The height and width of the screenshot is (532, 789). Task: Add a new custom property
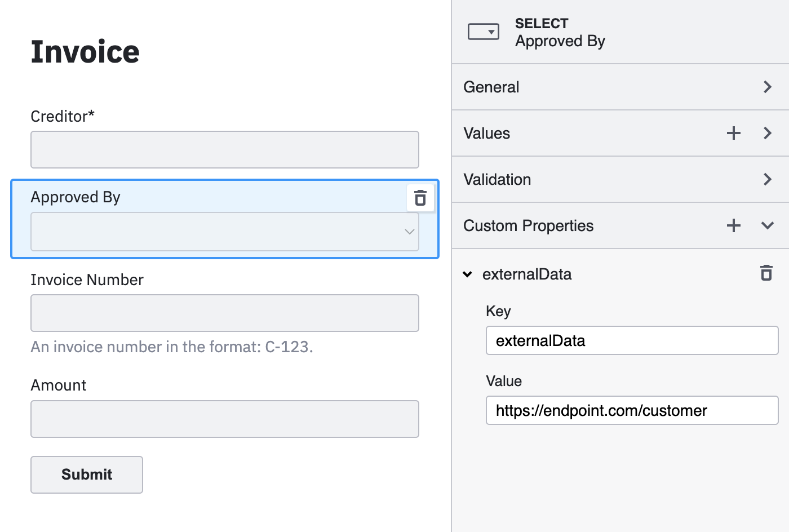click(733, 225)
